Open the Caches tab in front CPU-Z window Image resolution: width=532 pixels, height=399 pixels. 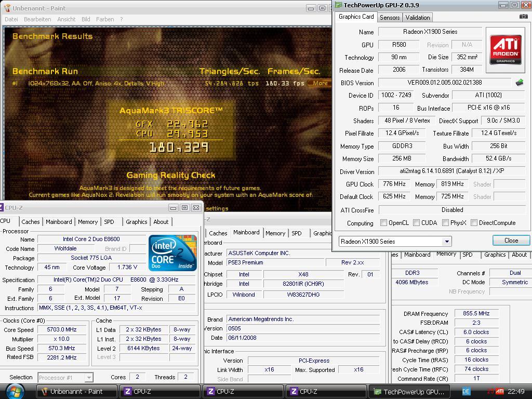31,221
